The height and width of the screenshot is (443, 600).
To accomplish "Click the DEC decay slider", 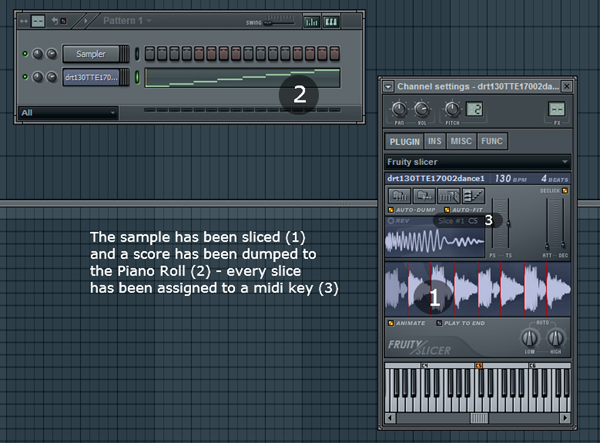I will (x=562, y=224).
